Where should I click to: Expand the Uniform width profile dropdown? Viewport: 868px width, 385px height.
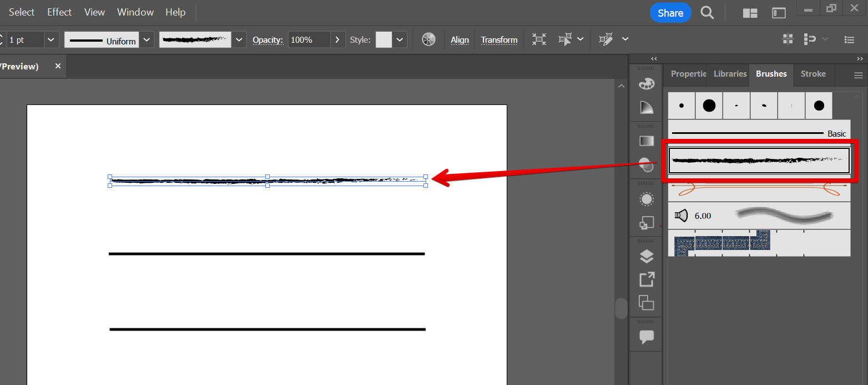147,39
